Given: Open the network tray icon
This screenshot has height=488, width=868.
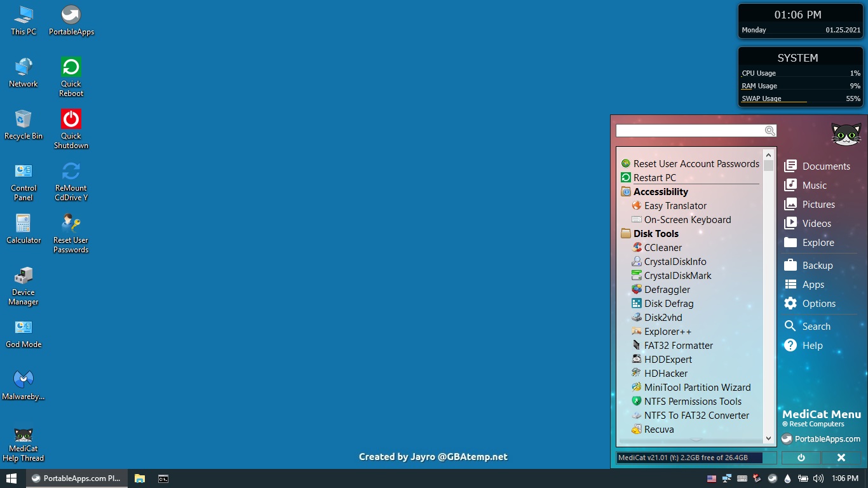Looking at the screenshot, I should click(726, 478).
